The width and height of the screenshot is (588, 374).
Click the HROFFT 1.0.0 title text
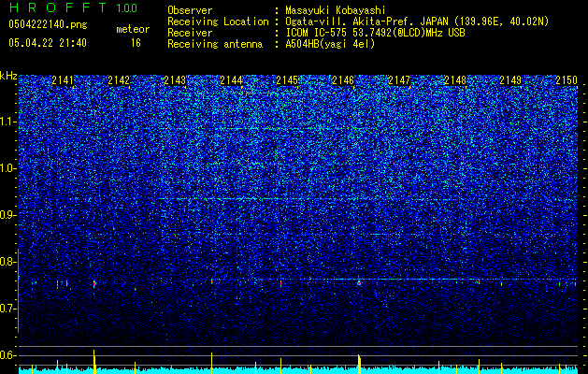click(73, 7)
